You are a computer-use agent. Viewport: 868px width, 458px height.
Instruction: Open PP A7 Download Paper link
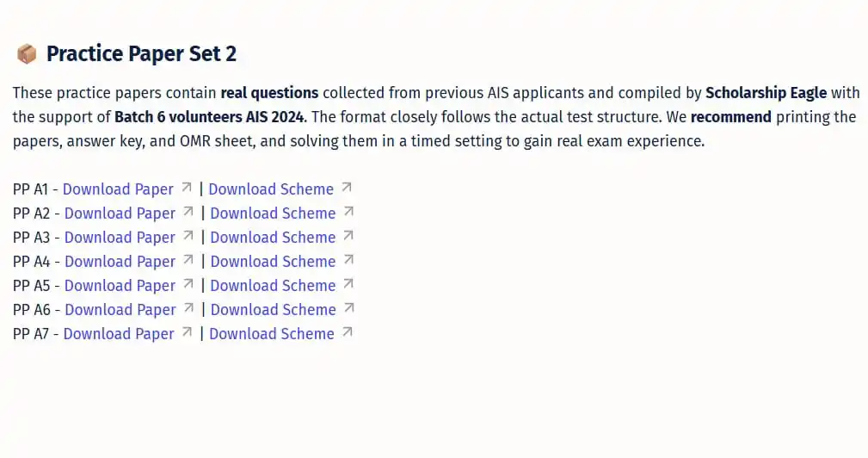pyautogui.click(x=118, y=334)
